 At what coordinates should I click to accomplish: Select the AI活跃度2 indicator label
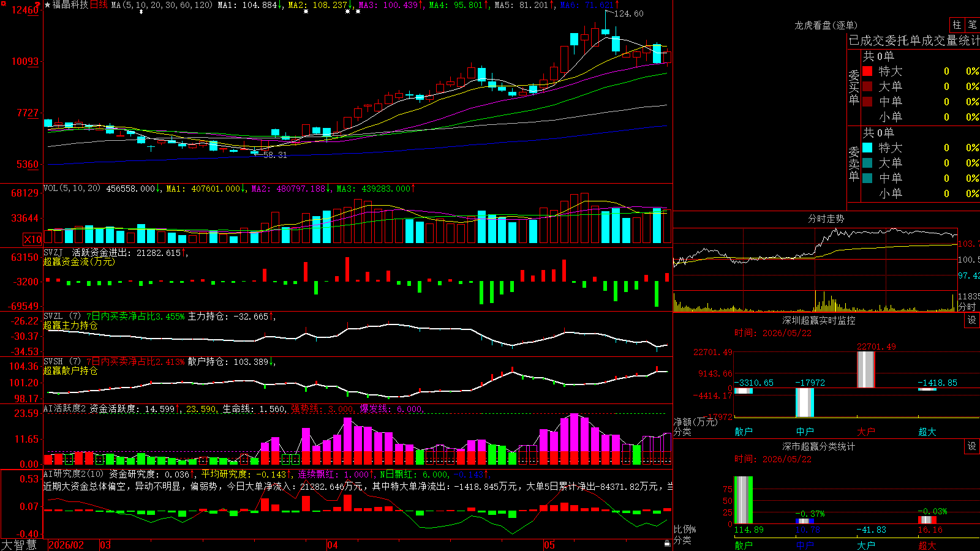[x=65, y=408]
